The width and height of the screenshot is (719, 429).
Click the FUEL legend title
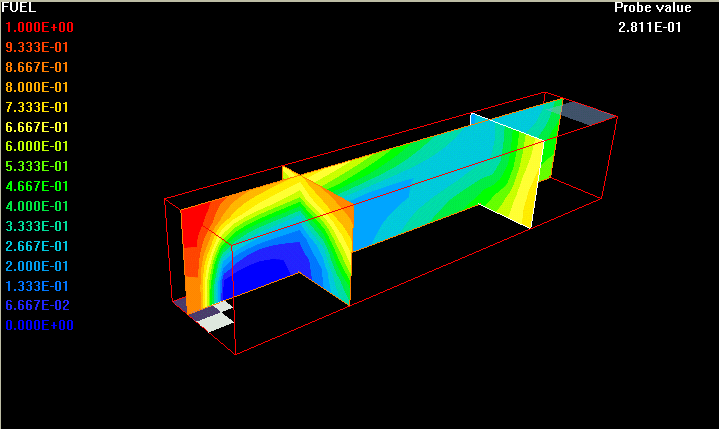pyautogui.click(x=19, y=7)
